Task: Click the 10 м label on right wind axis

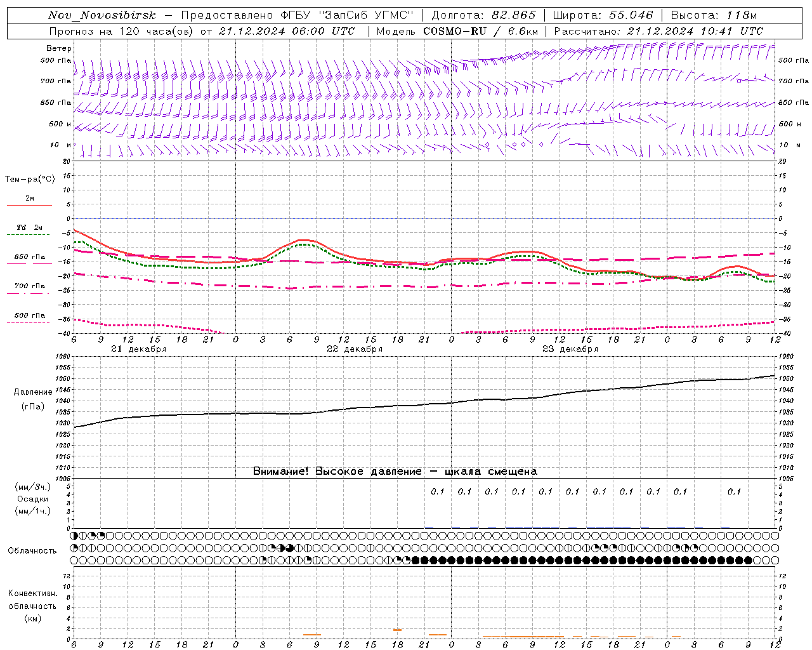Action: coord(790,145)
